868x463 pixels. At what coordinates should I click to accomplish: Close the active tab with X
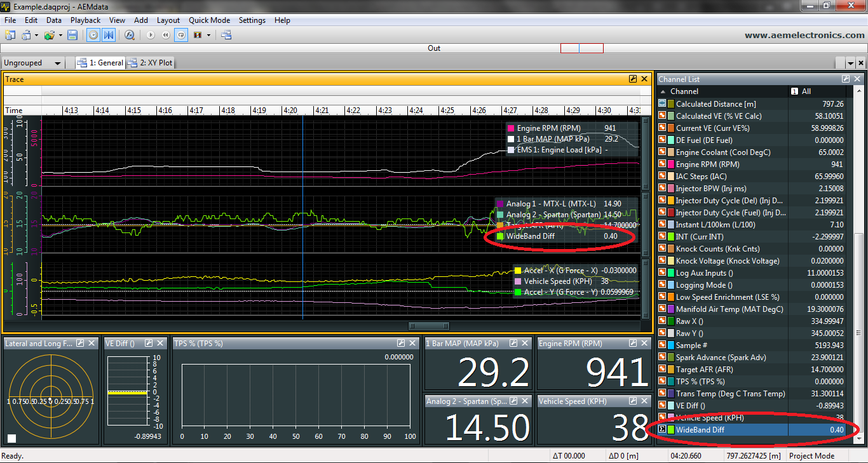[x=861, y=64]
